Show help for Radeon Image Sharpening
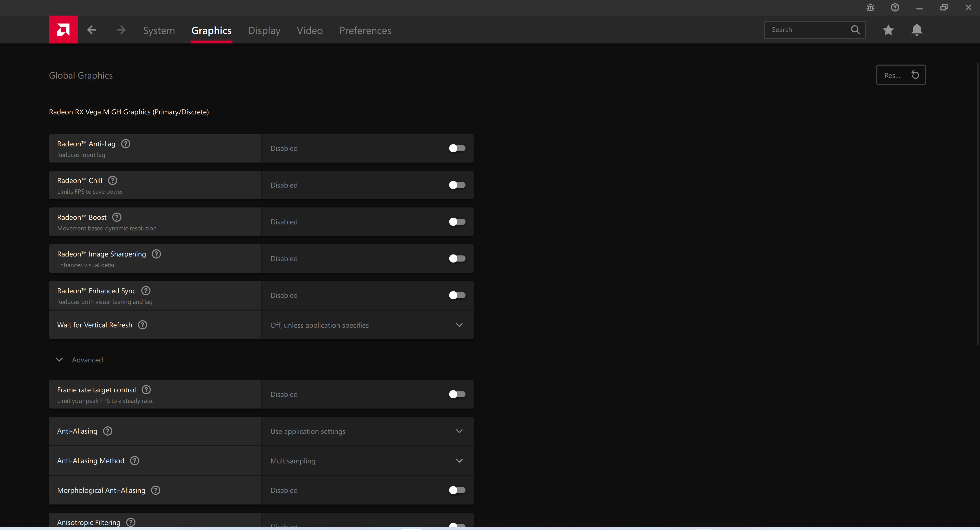Screen dimensions: 980x530 (156, 254)
